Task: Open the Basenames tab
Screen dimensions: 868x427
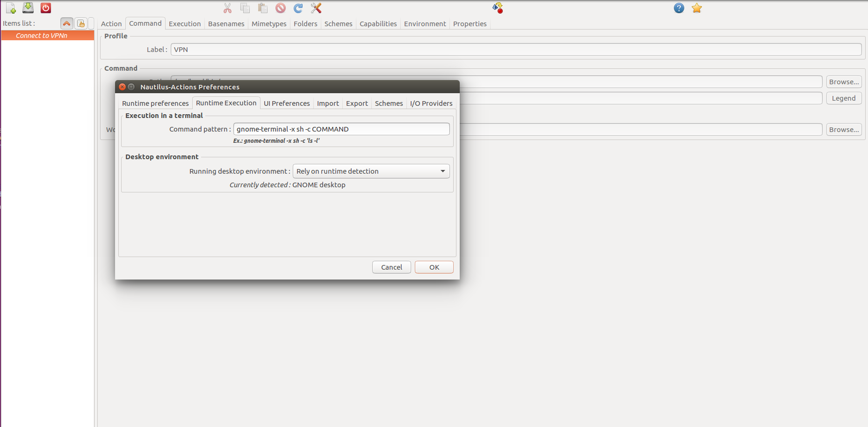Action: [226, 24]
